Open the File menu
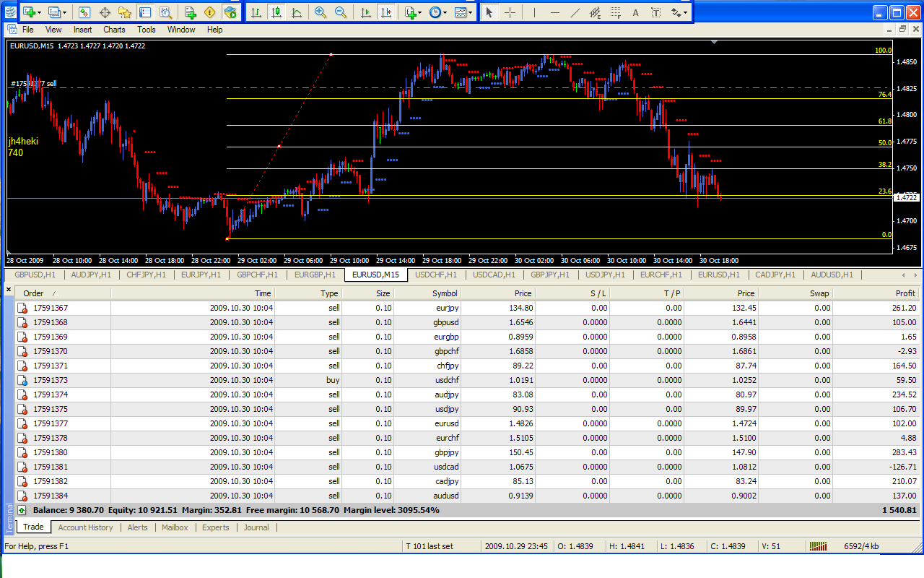The image size is (924, 578). point(27,30)
